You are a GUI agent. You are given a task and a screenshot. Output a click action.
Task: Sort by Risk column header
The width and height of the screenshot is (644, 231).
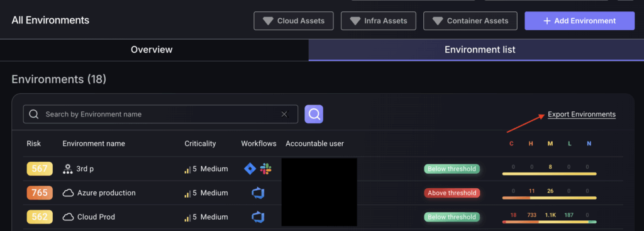coord(34,144)
